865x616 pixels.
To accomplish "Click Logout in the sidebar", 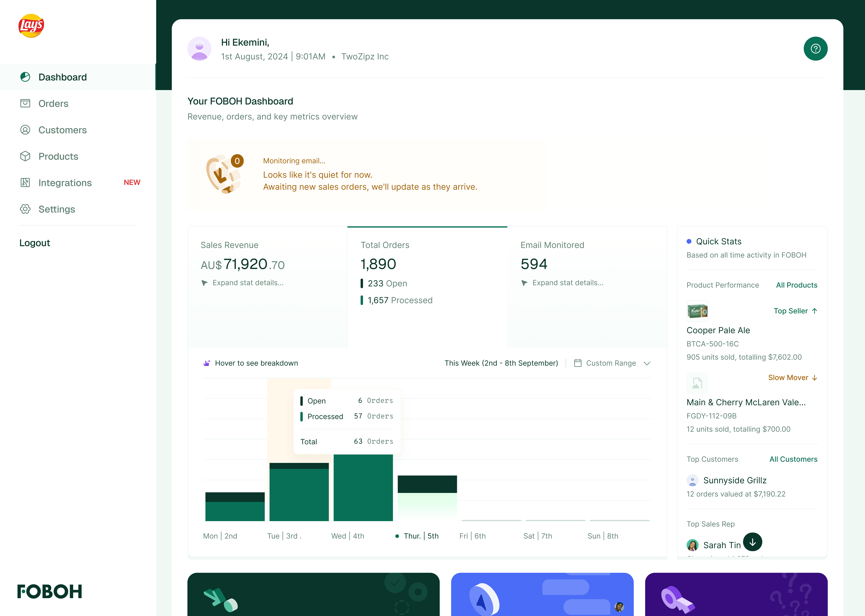I will pos(35,243).
